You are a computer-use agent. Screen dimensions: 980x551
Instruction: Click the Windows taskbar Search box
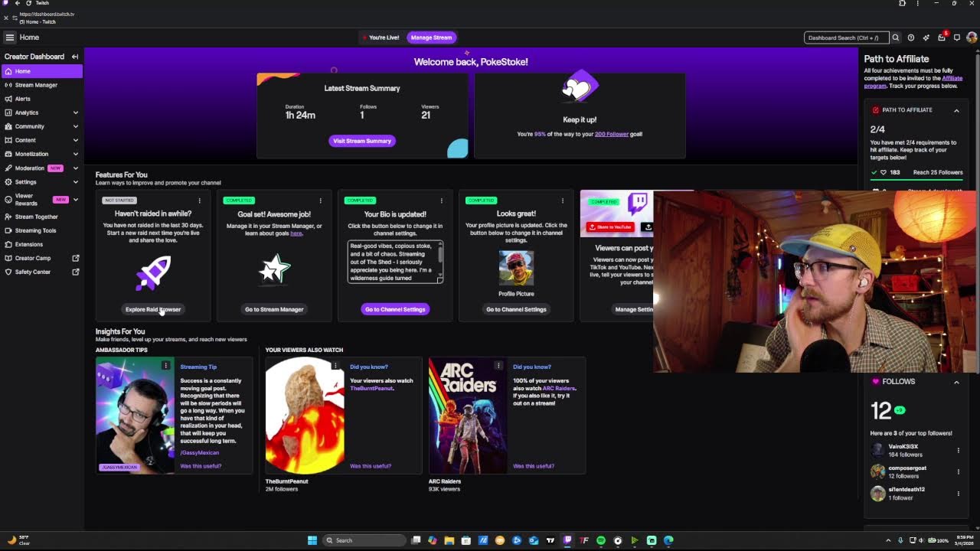click(x=364, y=540)
